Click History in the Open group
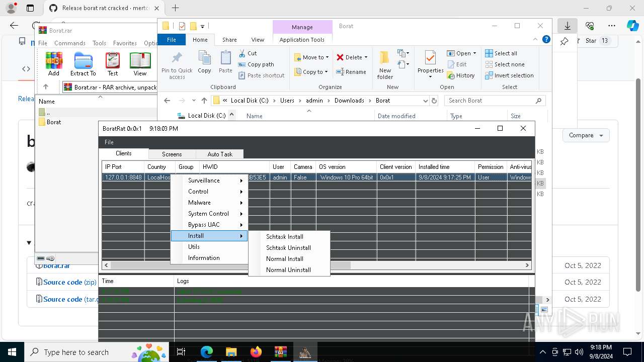This screenshot has width=644, height=362. tap(460, 75)
